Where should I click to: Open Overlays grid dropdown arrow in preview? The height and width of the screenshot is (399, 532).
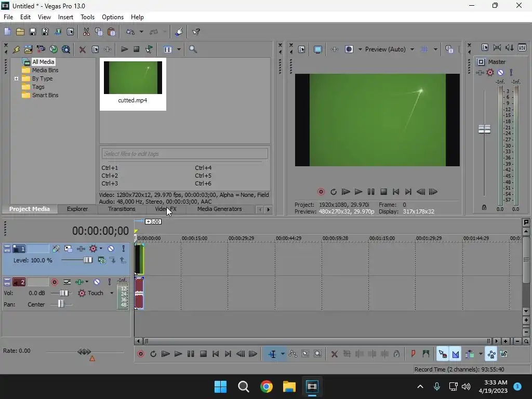click(x=435, y=49)
